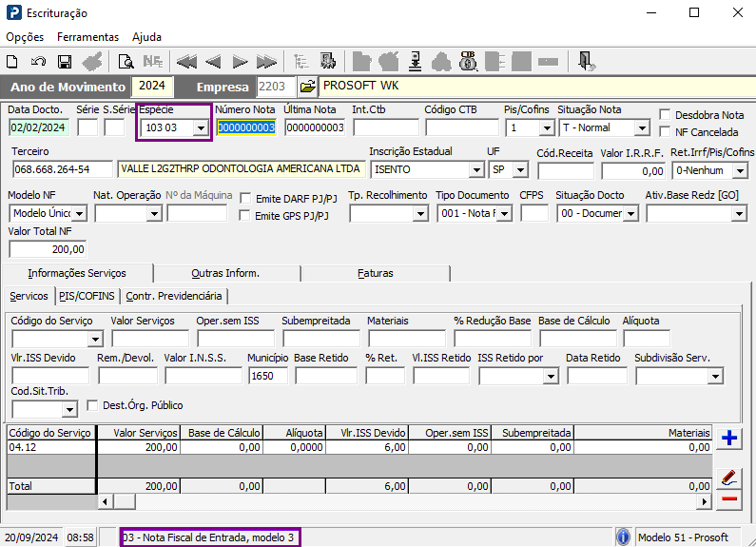
Task: Click the grayed folder toolbar icon
Action: coord(361,62)
